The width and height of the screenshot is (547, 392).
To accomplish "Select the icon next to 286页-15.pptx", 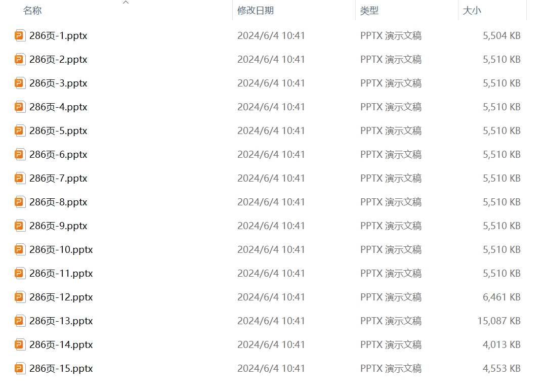I will 20,368.
